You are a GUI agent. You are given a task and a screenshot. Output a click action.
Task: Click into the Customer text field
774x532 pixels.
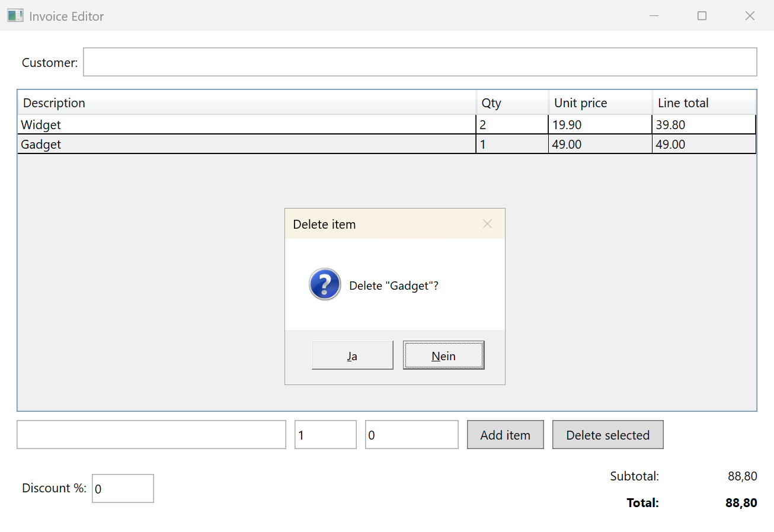click(420, 62)
